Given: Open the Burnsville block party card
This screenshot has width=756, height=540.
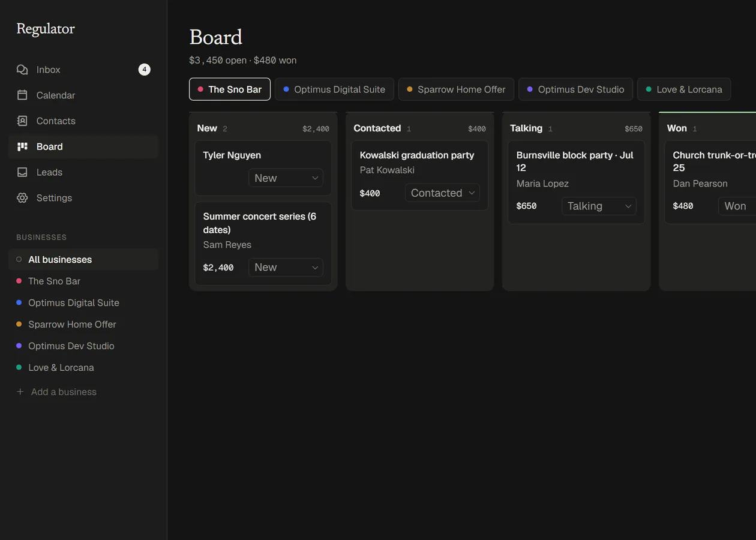Looking at the screenshot, I should pos(577,182).
